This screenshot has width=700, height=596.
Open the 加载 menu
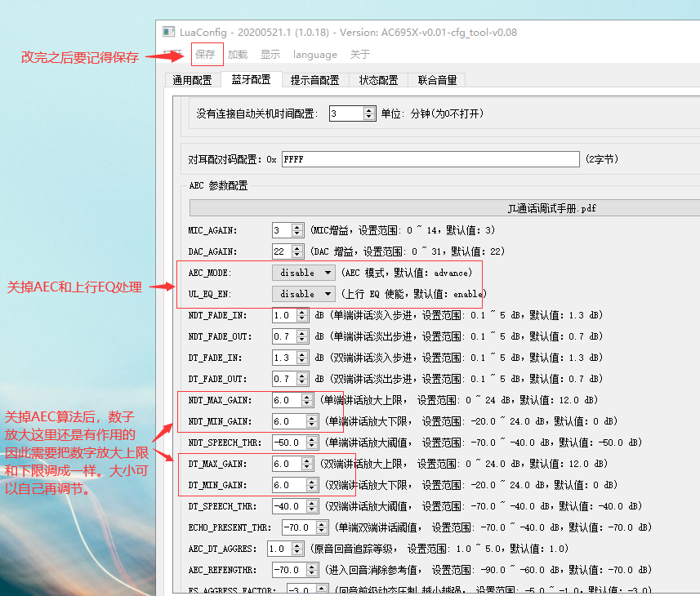click(x=238, y=55)
